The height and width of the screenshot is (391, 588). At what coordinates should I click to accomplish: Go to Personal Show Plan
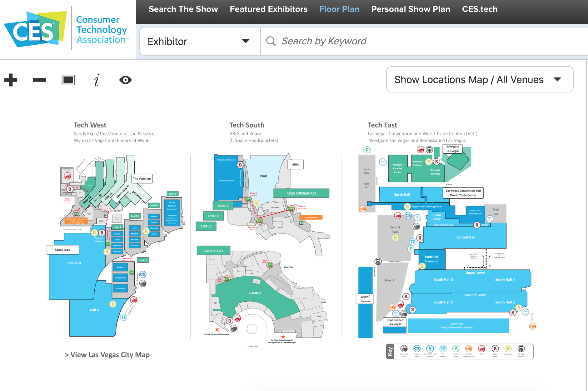tap(410, 9)
